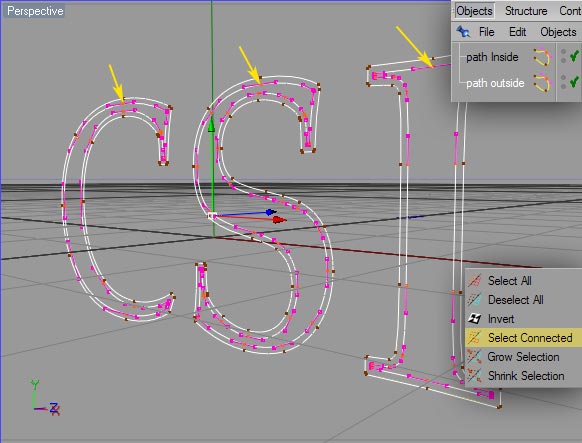This screenshot has height=443, width=582.
Task: Open the Edit menu in Objects panel
Action: pyautogui.click(x=517, y=32)
